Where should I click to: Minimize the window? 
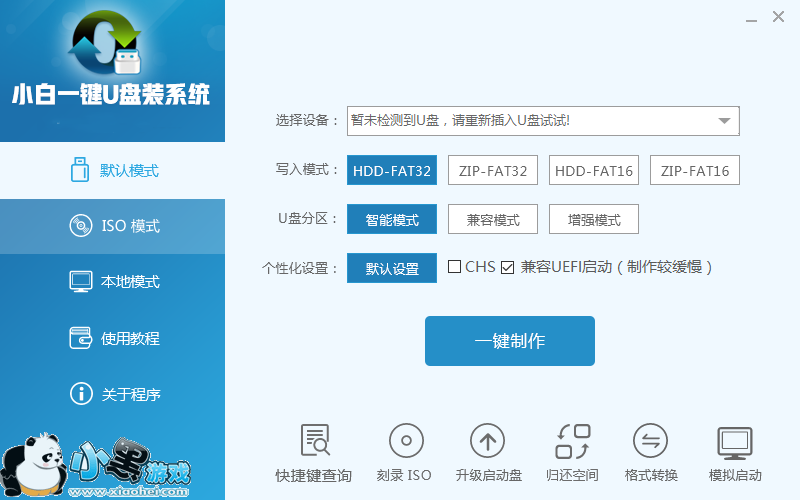click(751, 20)
